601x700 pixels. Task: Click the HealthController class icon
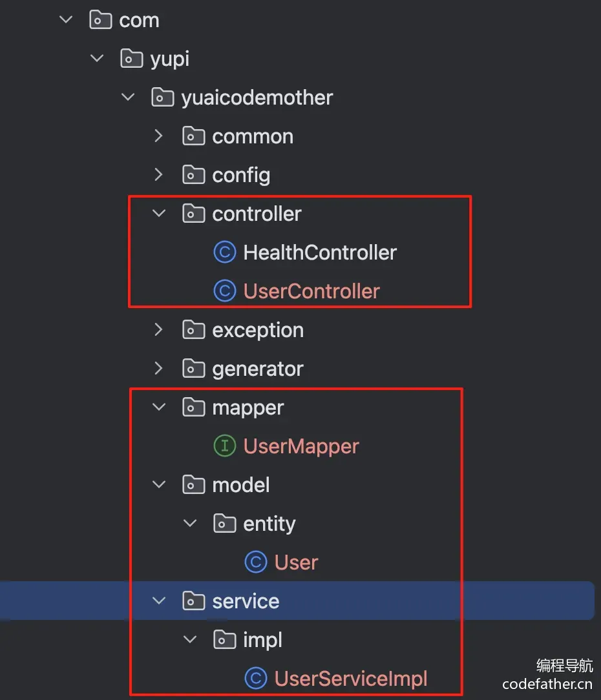pyautogui.click(x=225, y=252)
